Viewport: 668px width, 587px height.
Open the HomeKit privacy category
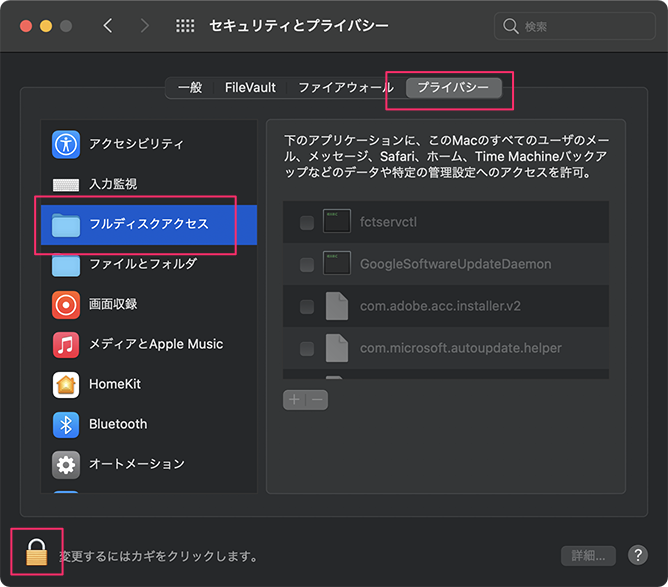tap(117, 384)
